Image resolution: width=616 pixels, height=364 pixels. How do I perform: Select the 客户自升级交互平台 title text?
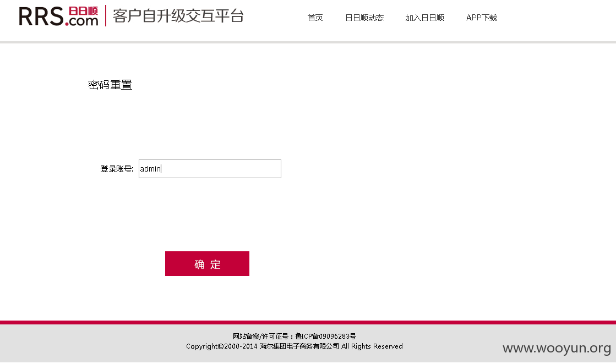[178, 16]
